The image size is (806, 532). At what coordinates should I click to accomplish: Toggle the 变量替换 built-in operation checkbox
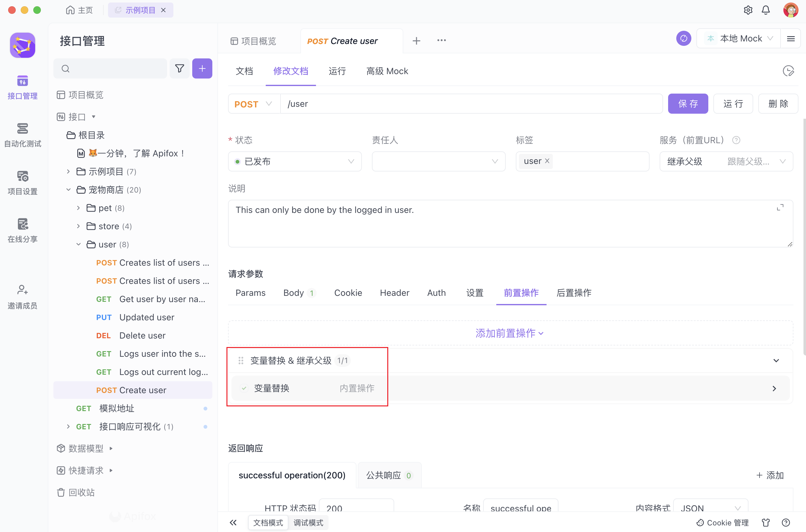point(244,388)
